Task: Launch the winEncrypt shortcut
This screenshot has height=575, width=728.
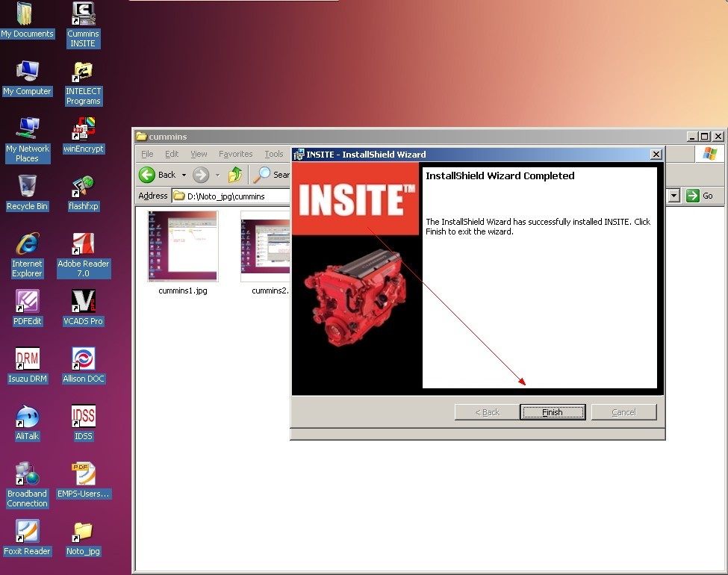Action: click(83, 129)
